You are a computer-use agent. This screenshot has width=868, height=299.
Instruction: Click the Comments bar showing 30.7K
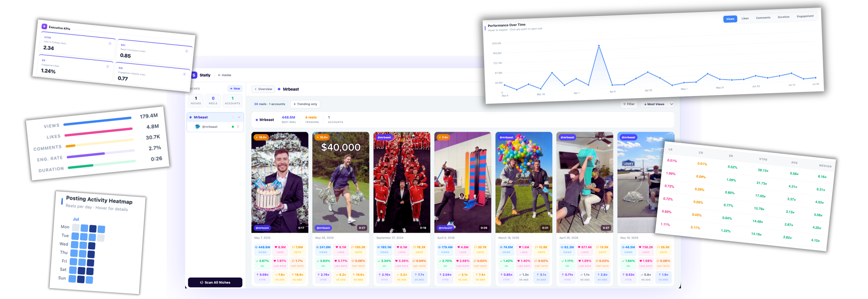click(100, 143)
